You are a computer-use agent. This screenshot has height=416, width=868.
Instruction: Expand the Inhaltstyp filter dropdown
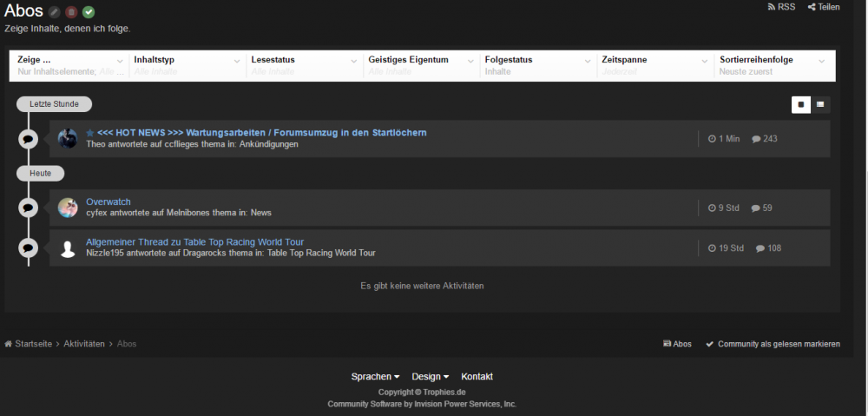pos(186,65)
